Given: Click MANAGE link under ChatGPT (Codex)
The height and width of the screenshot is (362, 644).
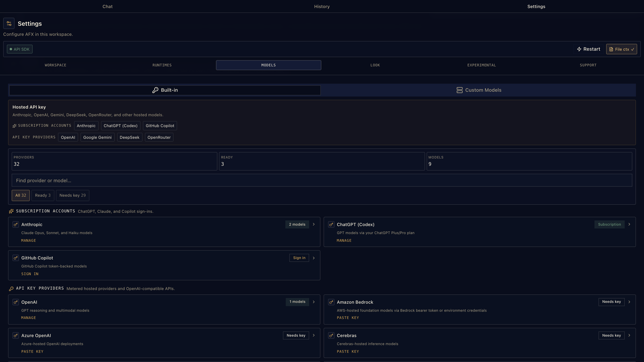Looking at the screenshot, I should 344,241.
